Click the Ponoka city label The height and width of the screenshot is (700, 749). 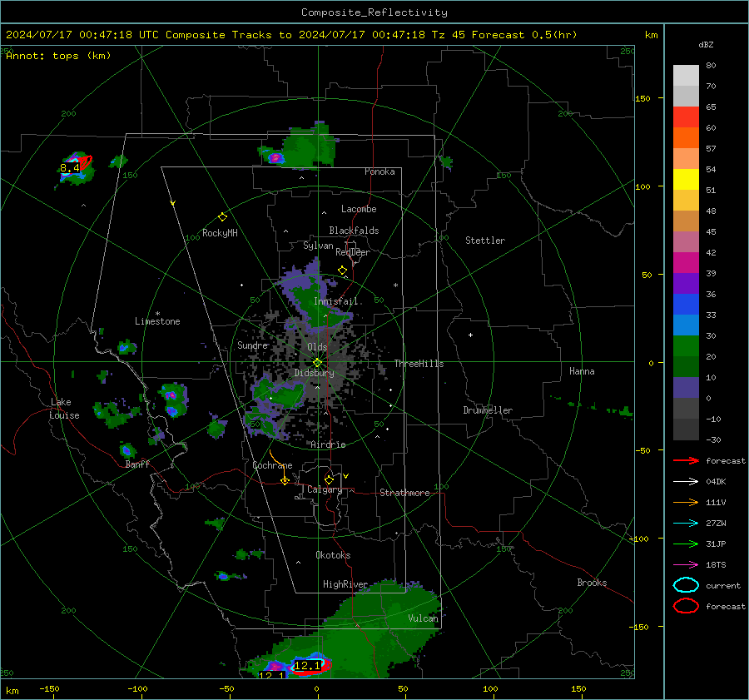point(379,171)
